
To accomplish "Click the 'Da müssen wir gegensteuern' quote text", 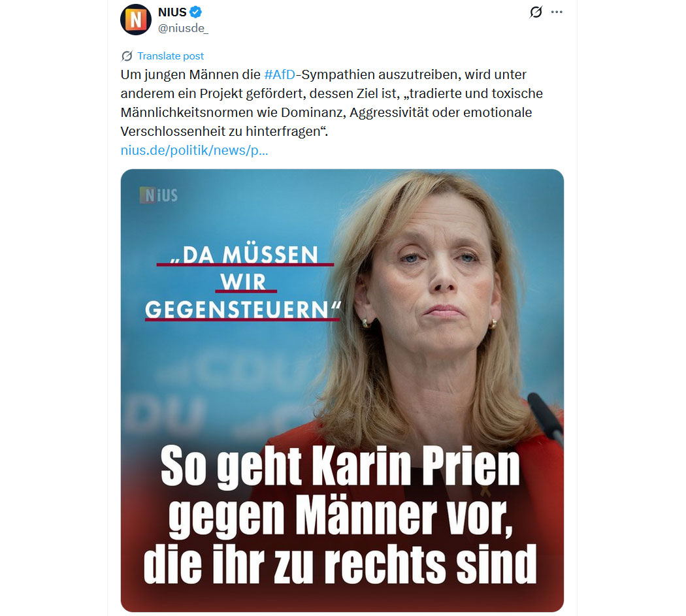I will (243, 282).
